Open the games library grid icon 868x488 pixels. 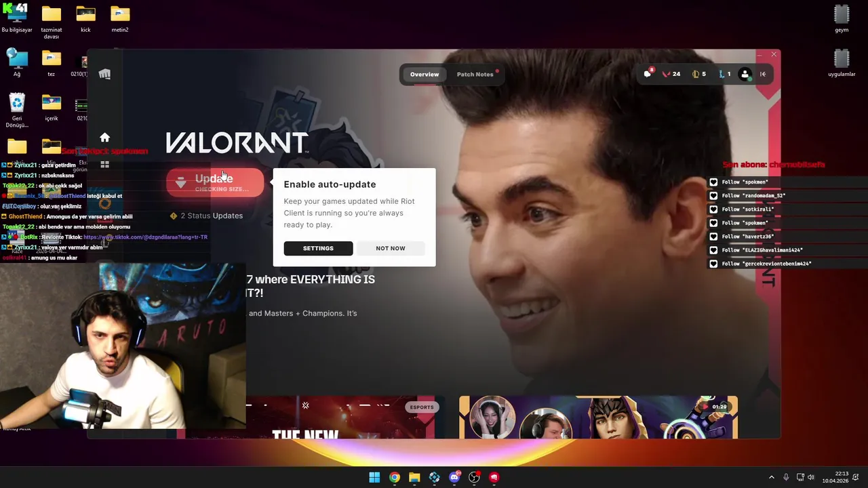[104, 165]
